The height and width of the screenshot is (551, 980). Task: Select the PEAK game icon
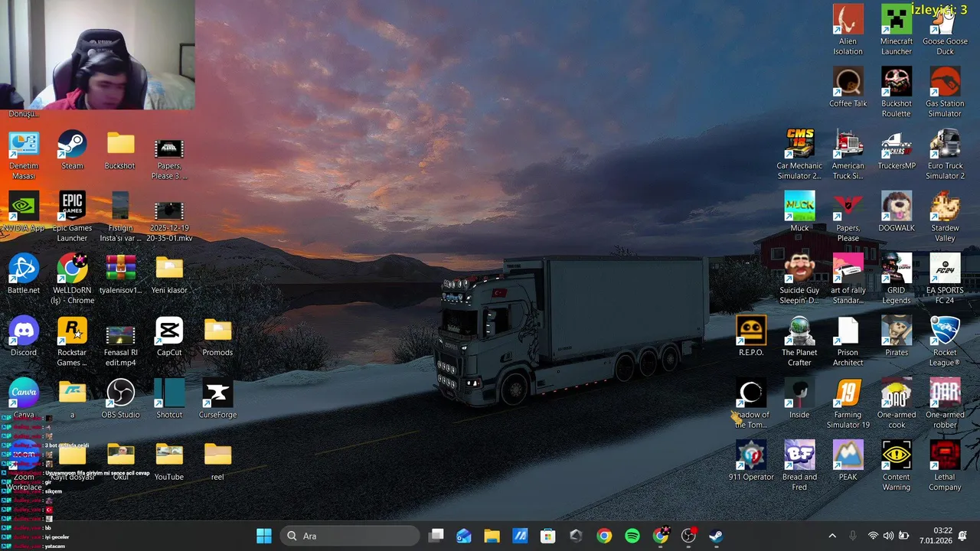(x=848, y=461)
